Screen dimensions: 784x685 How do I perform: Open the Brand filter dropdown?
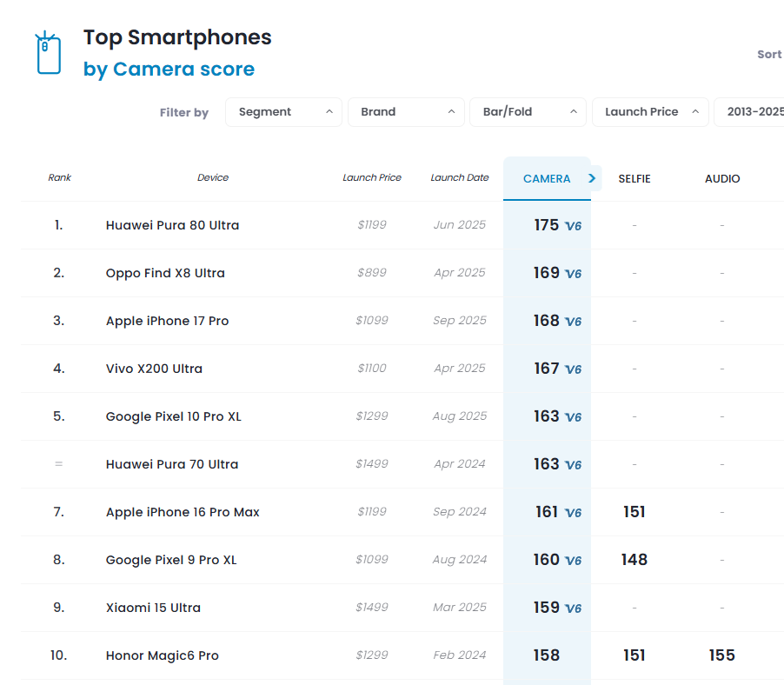pyautogui.click(x=406, y=112)
